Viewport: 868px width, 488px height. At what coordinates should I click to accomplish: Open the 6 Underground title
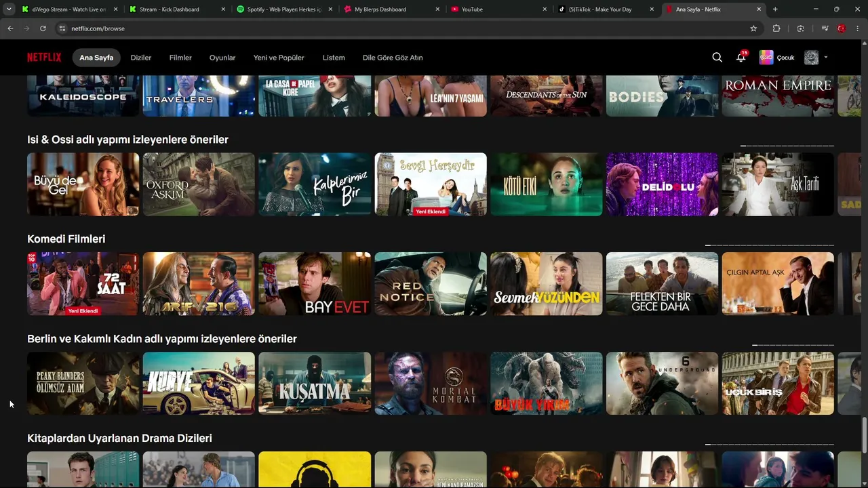(x=662, y=384)
